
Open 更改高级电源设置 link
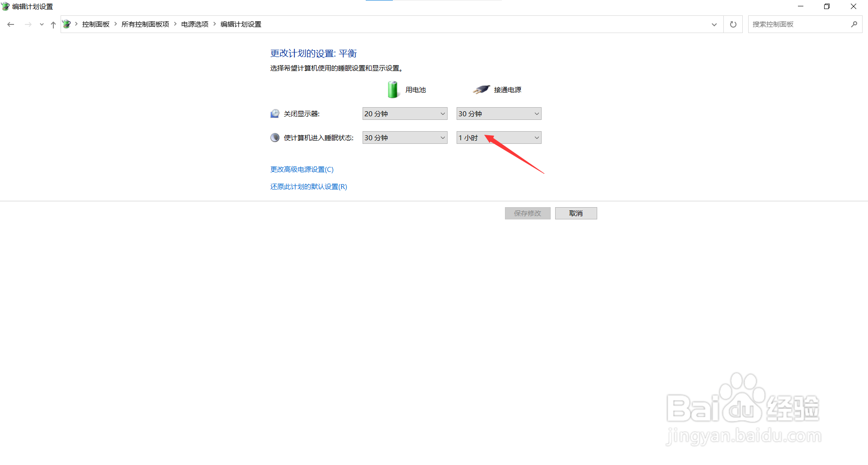301,169
